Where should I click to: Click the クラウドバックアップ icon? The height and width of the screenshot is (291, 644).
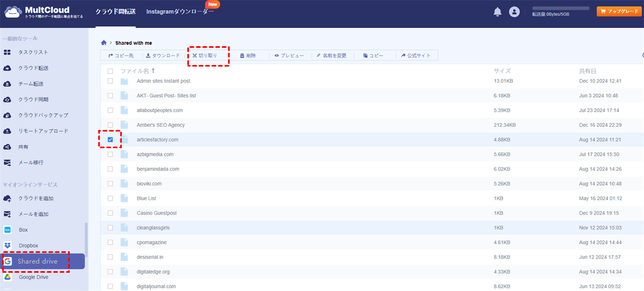click(x=8, y=115)
